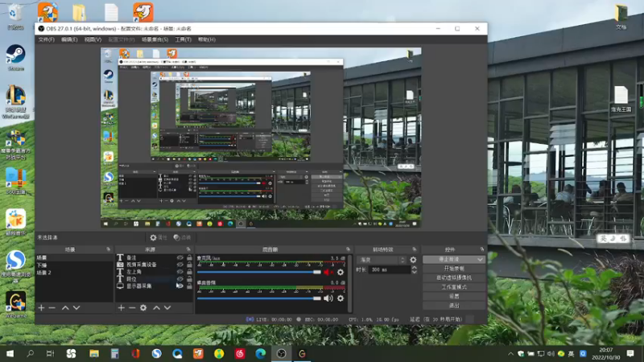Image resolution: width=644 pixels, height=362 pixels.
Task: Toggle visibility of the 左上角 source
Action: tap(180, 272)
